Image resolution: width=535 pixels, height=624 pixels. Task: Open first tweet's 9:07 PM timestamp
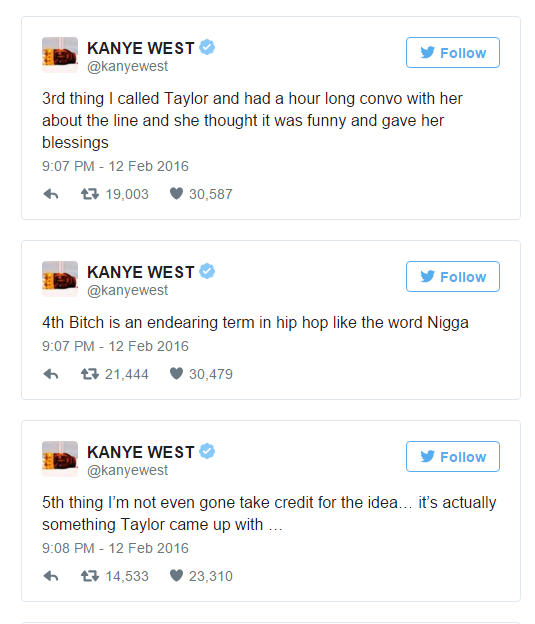coord(115,166)
